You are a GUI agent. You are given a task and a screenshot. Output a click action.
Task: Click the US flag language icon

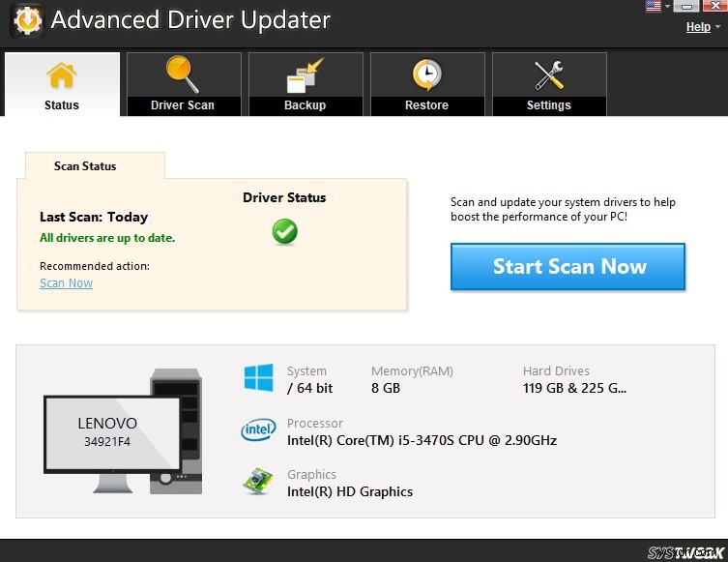pos(654,6)
